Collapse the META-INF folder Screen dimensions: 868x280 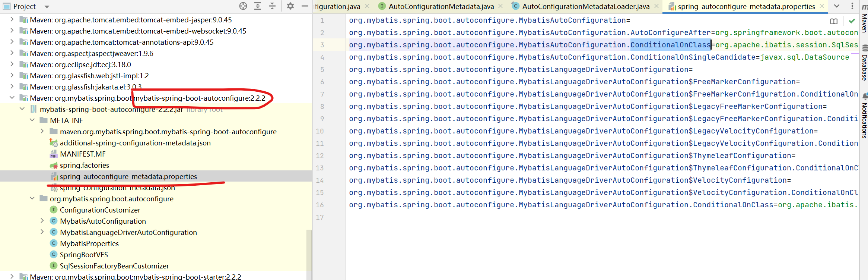(x=32, y=120)
